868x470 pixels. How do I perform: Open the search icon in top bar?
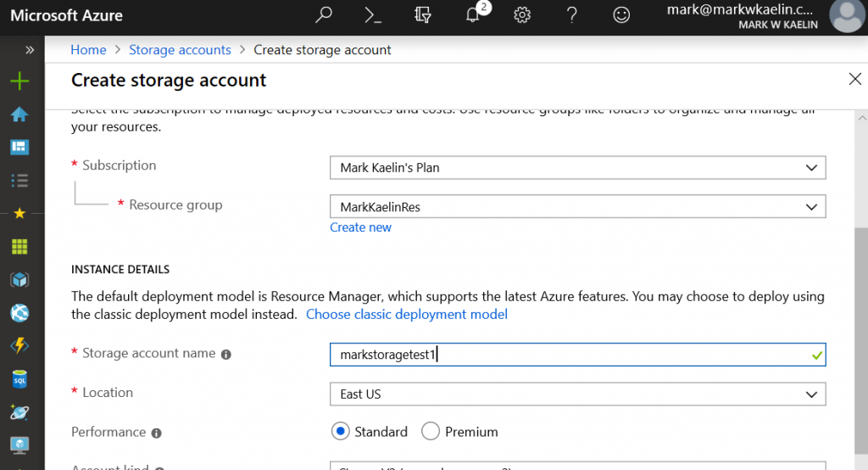click(x=323, y=14)
